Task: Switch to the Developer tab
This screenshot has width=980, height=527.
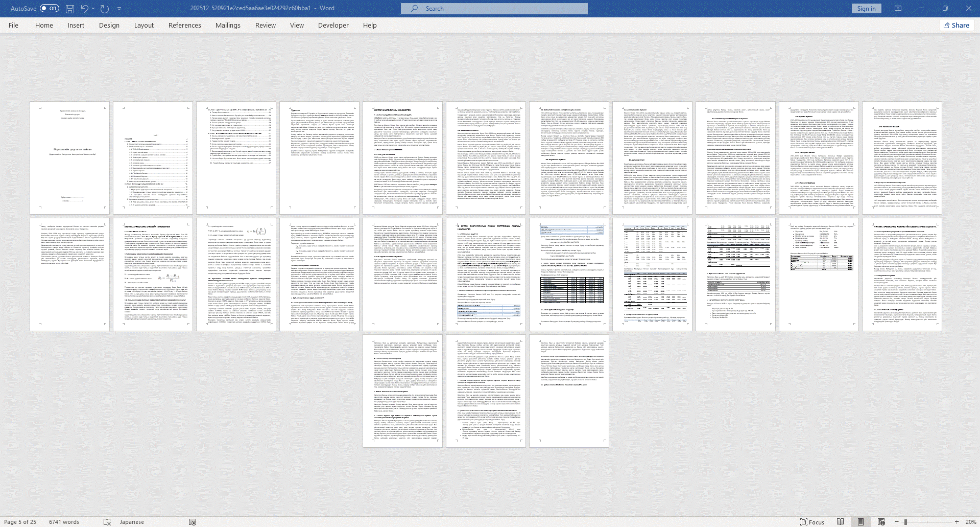Action: (333, 25)
